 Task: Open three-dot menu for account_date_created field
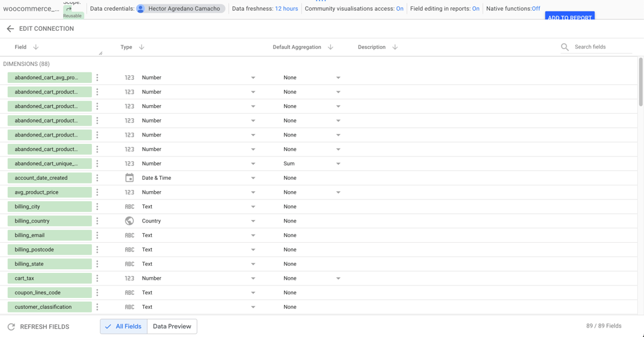point(97,178)
